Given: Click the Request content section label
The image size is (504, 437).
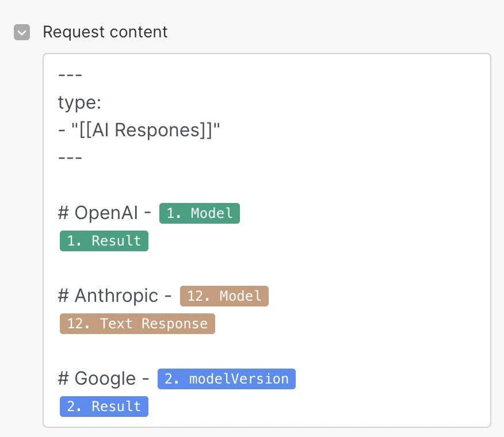Looking at the screenshot, I should coord(105,32).
